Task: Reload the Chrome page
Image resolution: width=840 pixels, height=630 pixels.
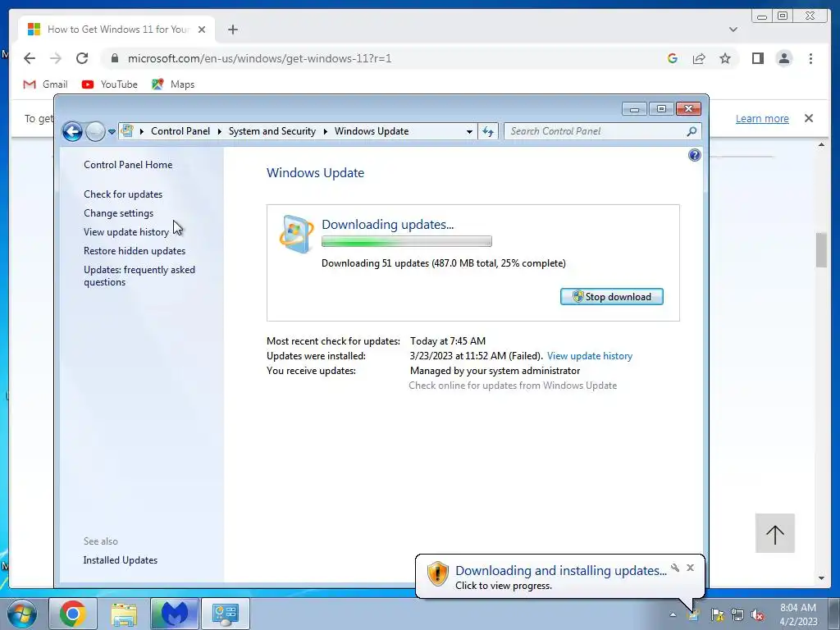Action: pyautogui.click(x=82, y=58)
